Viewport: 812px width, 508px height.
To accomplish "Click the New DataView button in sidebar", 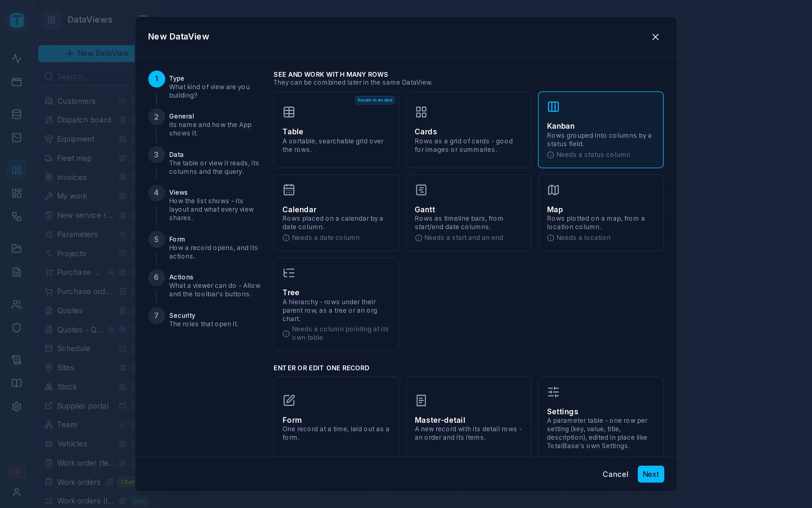I will point(87,53).
